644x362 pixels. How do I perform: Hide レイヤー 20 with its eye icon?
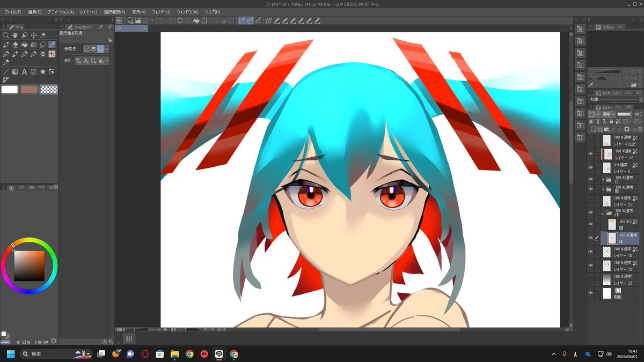591,154
